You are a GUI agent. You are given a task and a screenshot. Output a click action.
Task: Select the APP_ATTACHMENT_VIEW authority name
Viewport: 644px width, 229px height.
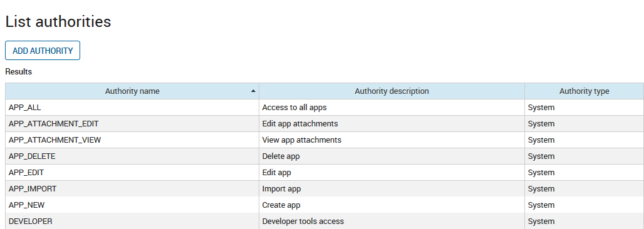[55, 140]
